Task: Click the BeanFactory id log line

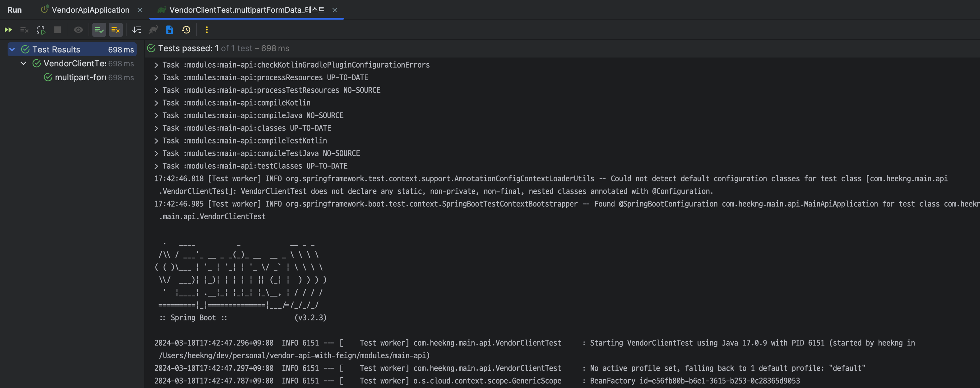Action: click(x=477, y=381)
